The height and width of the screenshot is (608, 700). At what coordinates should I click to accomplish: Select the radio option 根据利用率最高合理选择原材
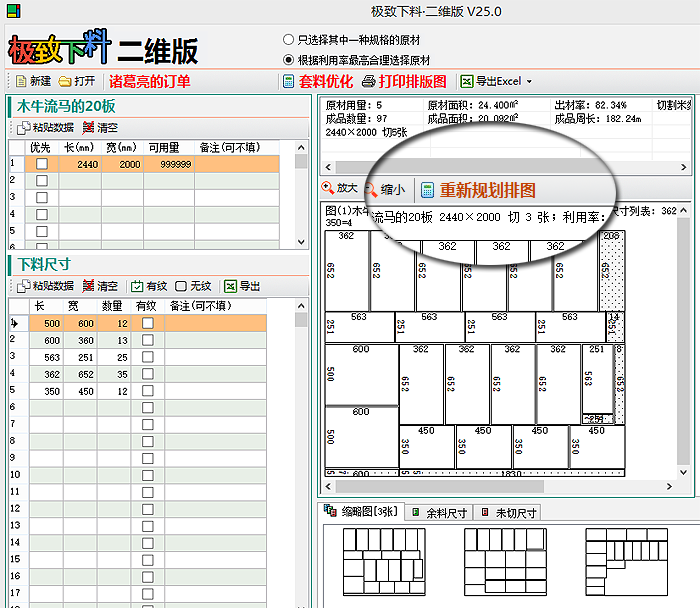click(289, 59)
